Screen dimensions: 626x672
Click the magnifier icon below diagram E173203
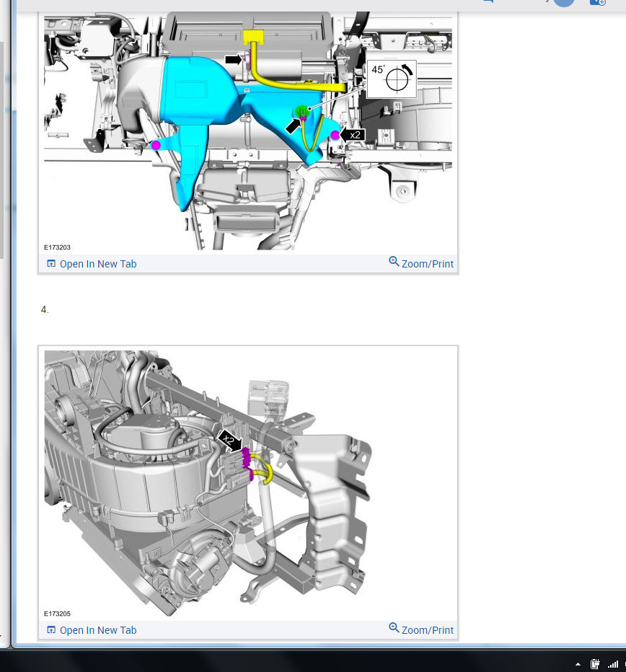click(394, 261)
